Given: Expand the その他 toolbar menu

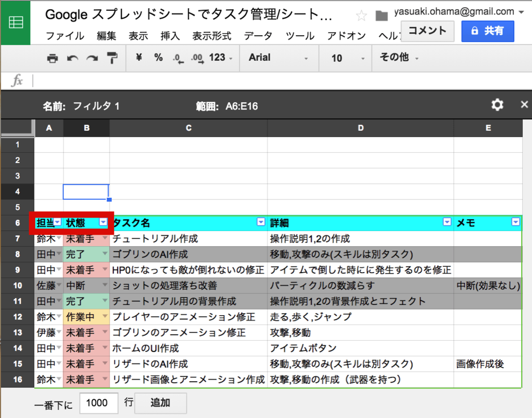Looking at the screenshot, I should tap(399, 57).
